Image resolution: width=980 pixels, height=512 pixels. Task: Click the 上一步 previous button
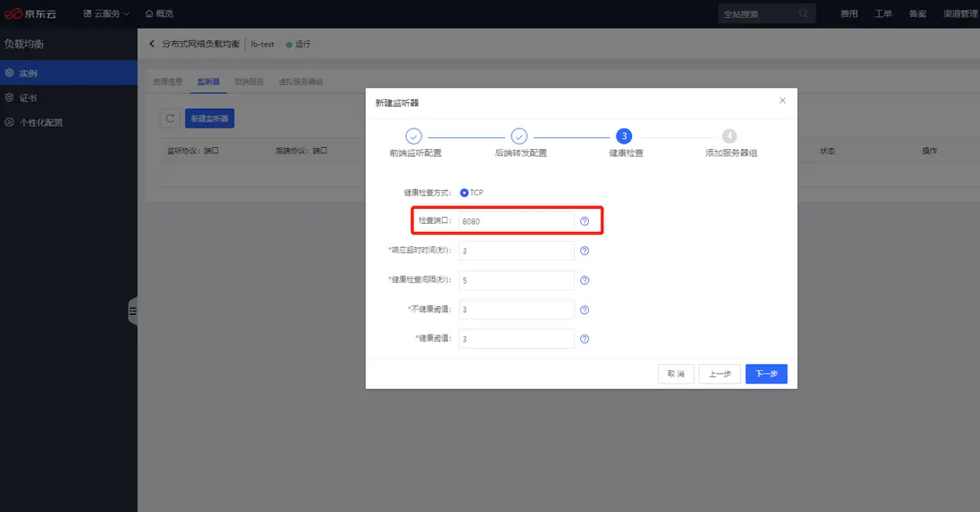719,374
